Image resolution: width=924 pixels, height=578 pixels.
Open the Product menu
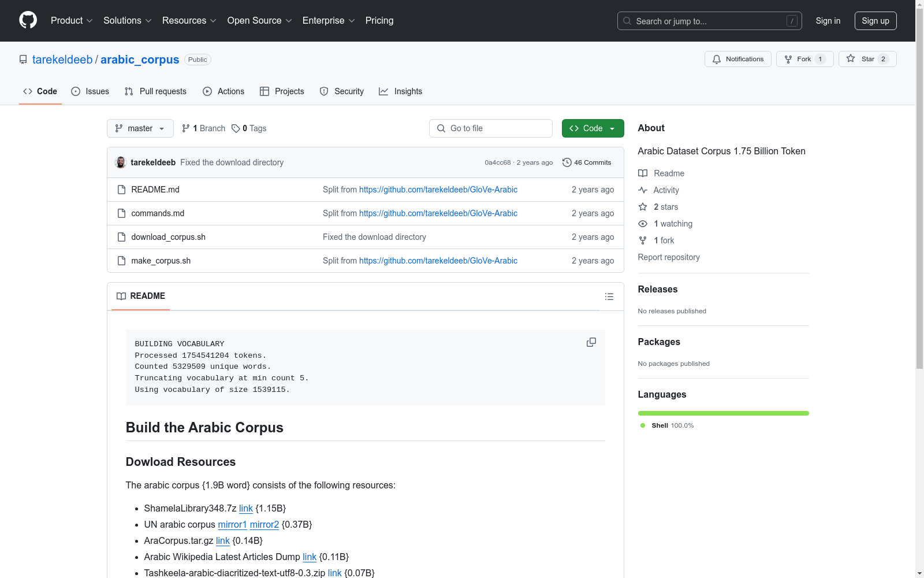72,20
